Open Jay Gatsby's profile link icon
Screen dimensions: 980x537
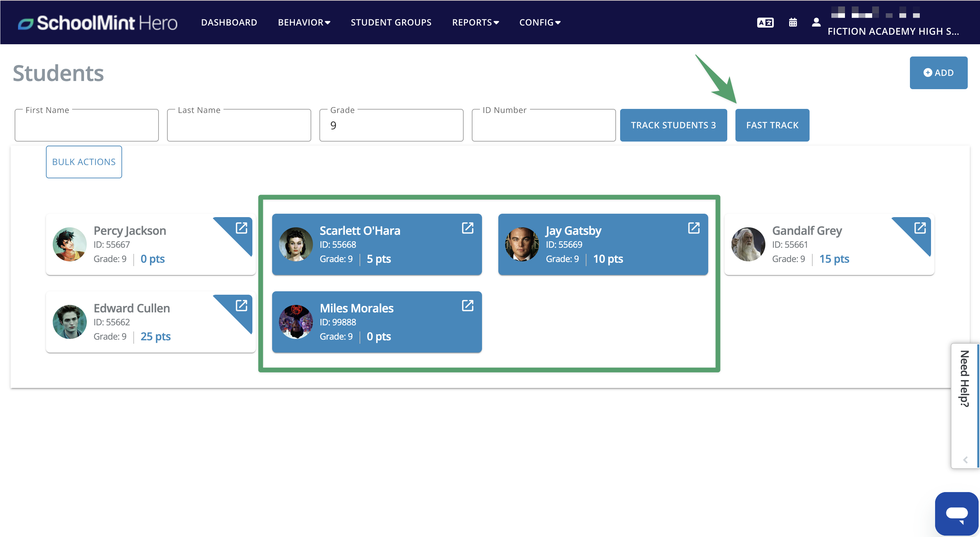point(694,228)
